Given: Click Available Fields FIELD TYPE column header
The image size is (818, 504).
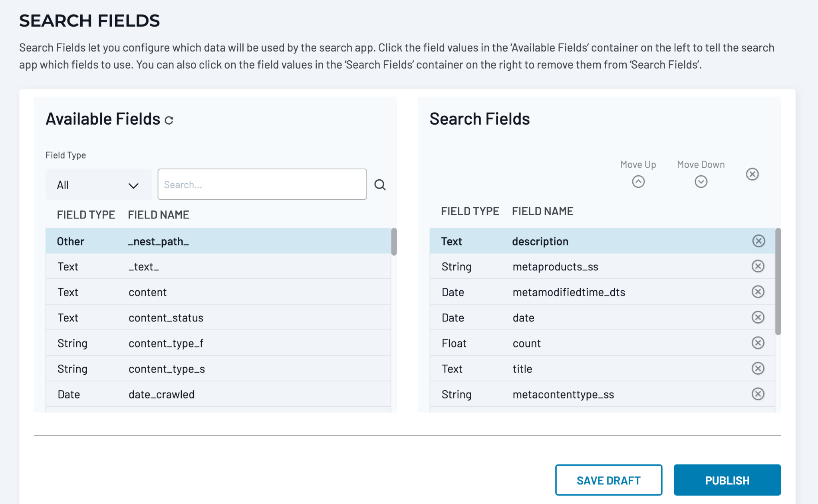Looking at the screenshot, I should point(86,215).
